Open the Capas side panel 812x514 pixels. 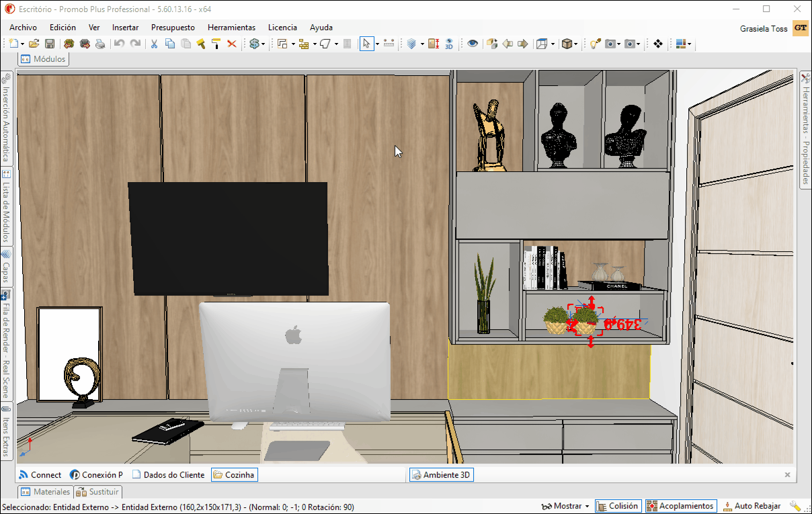point(6,267)
